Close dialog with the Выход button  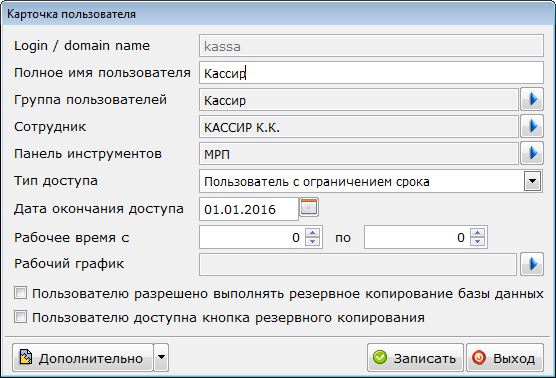505,357
